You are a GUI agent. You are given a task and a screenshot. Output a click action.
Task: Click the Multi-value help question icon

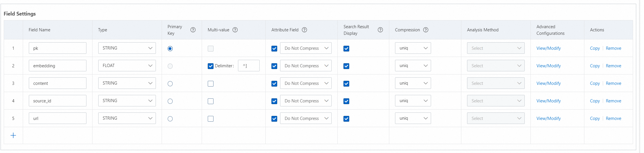235,30
